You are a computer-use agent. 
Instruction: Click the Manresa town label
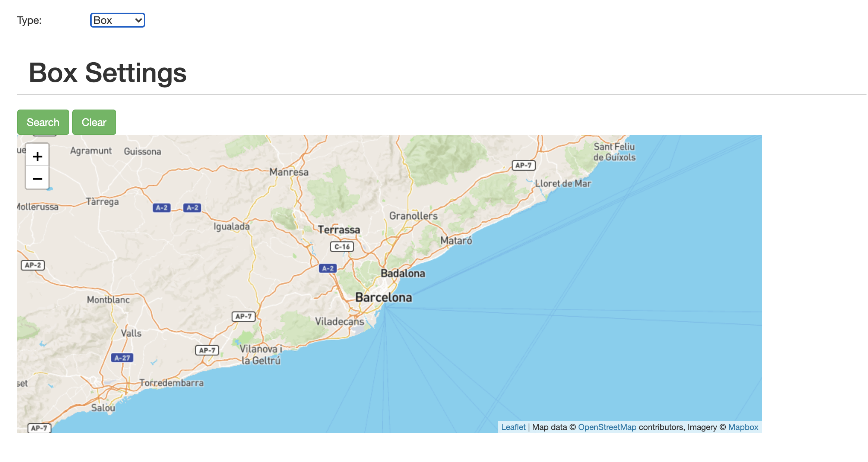[x=289, y=172]
